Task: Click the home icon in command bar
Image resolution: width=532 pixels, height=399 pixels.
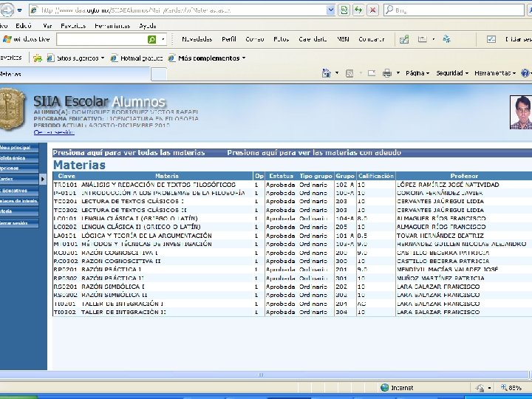Action: point(327,73)
